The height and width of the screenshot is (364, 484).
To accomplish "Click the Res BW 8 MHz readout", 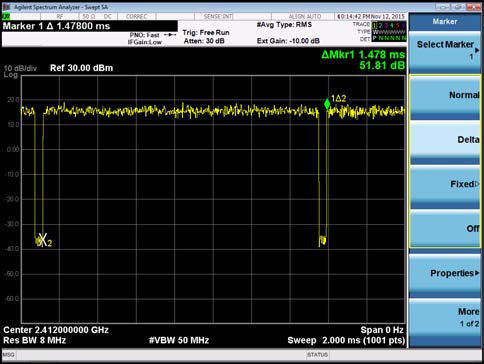I will tap(35, 340).
